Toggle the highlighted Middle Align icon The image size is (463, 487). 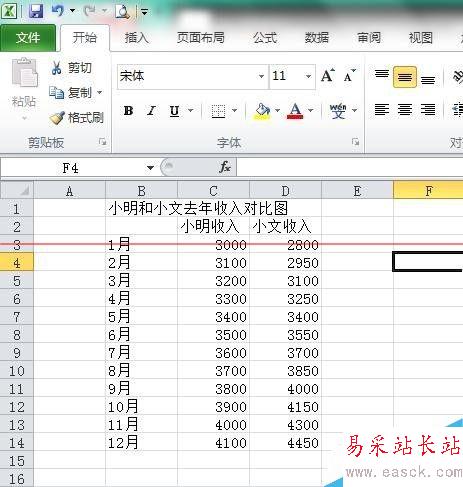click(x=405, y=77)
